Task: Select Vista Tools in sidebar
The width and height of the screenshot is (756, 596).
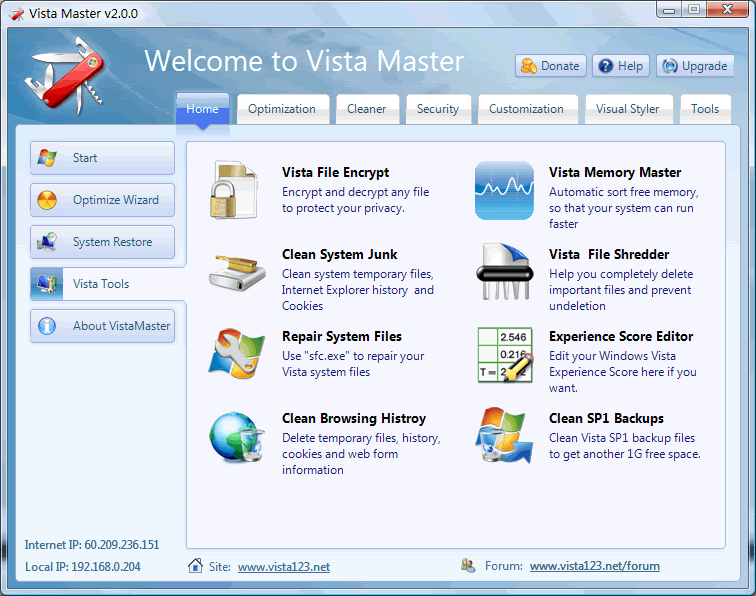Action: tap(108, 284)
